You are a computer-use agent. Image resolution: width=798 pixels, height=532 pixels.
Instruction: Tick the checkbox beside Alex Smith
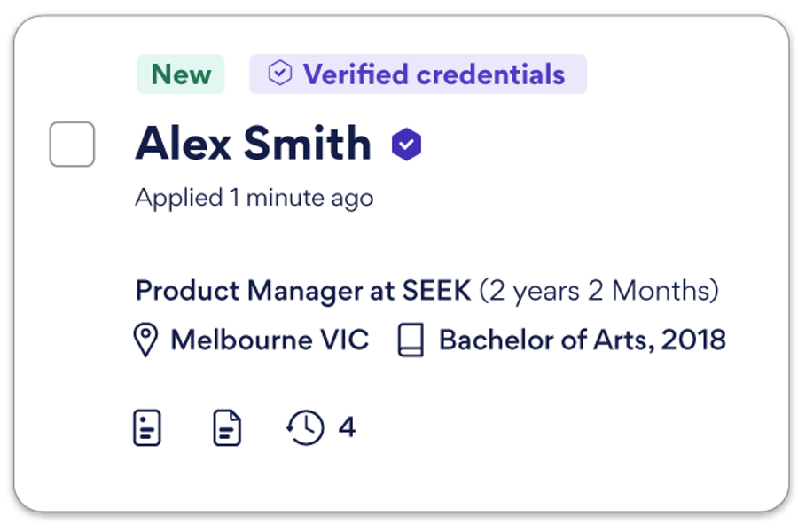click(x=72, y=145)
